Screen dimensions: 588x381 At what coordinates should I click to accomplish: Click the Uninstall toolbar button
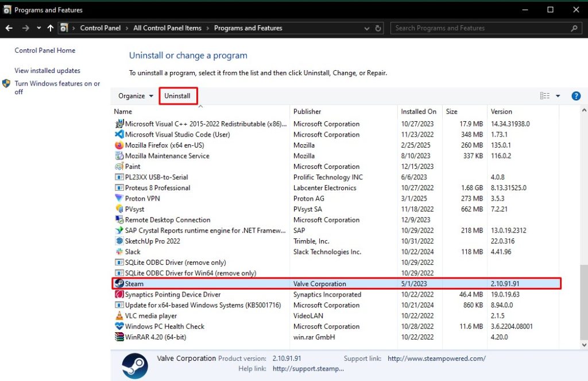177,96
